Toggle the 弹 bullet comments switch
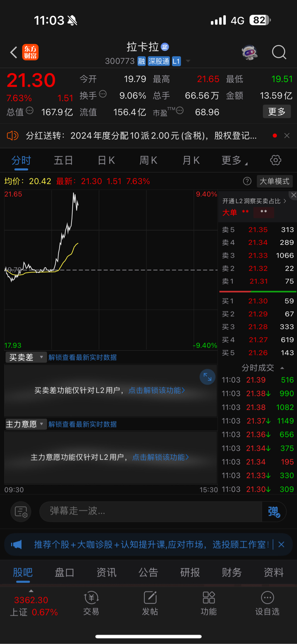The height and width of the screenshot is (644, 297). point(274,512)
